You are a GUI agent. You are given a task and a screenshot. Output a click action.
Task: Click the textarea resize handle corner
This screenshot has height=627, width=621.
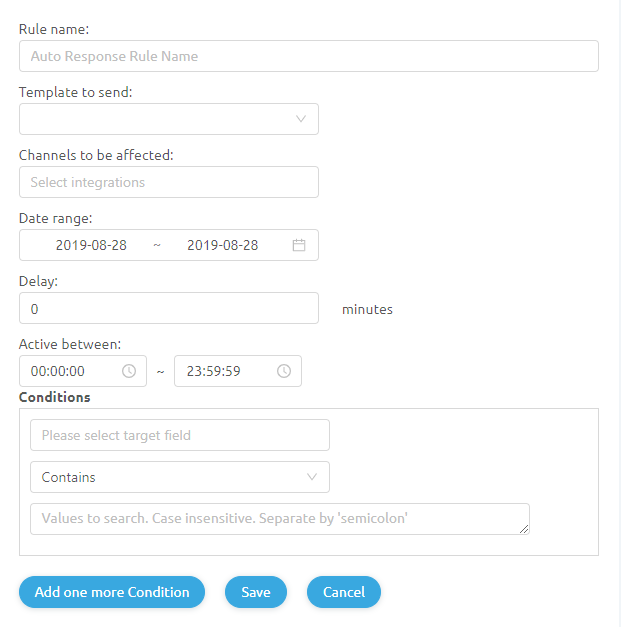pyautogui.click(x=524, y=529)
